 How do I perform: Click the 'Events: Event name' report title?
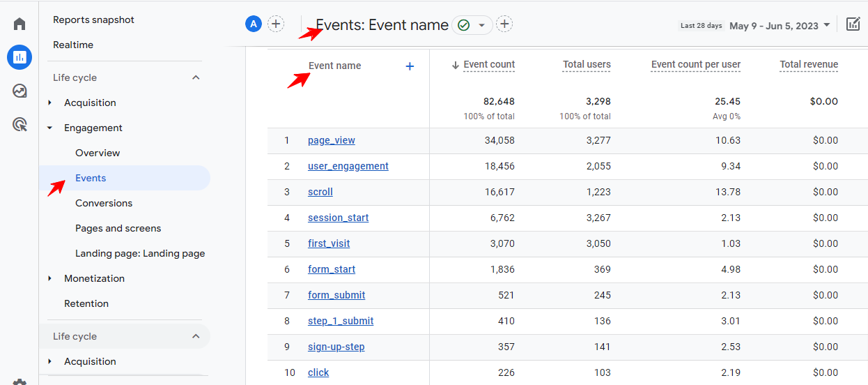tap(382, 25)
